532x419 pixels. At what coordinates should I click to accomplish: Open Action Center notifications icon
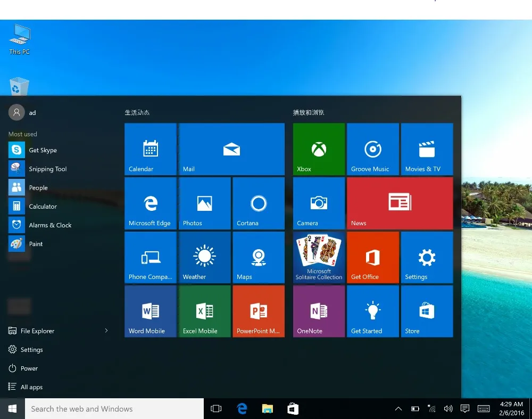465,409
